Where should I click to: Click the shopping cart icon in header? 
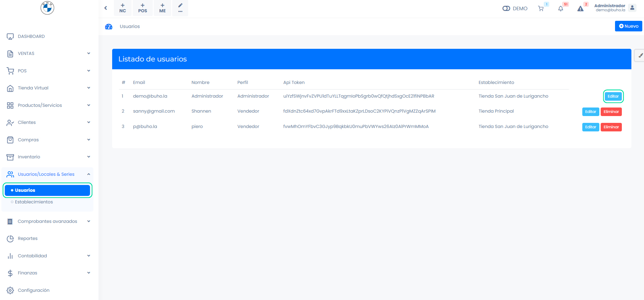[x=541, y=9]
